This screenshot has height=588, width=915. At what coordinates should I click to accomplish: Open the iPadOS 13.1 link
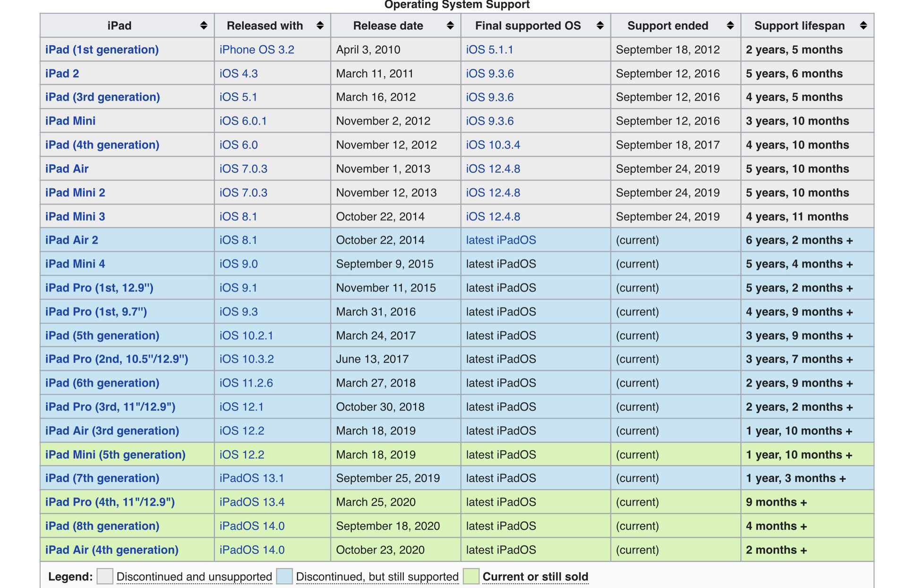tap(252, 478)
